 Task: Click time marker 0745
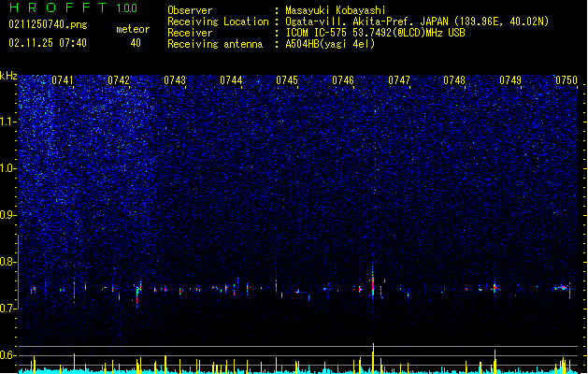coord(287,80)
